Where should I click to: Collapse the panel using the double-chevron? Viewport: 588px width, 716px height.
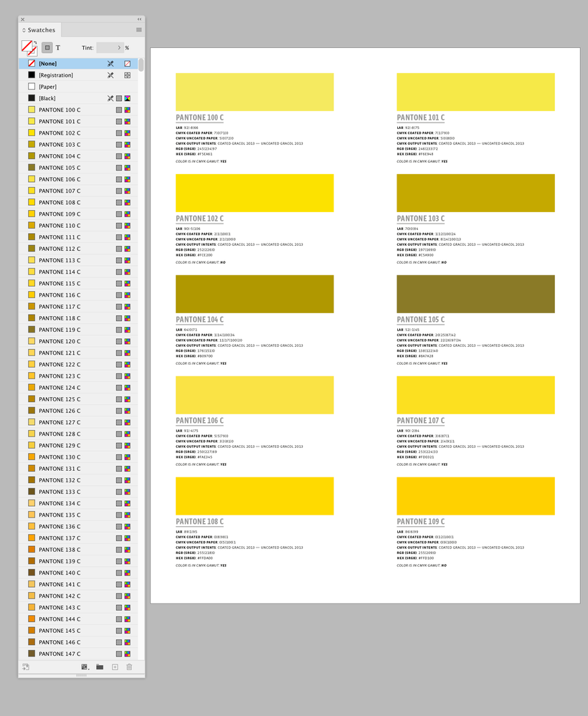138,19
